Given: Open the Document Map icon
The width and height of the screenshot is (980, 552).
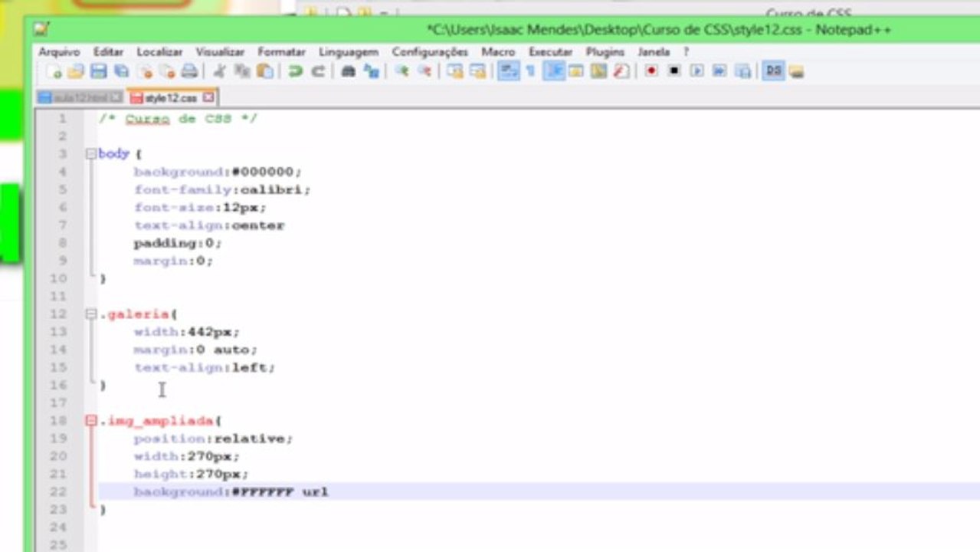Looking at the screenshot, I should pyautogui.click(x=598, y=71).
